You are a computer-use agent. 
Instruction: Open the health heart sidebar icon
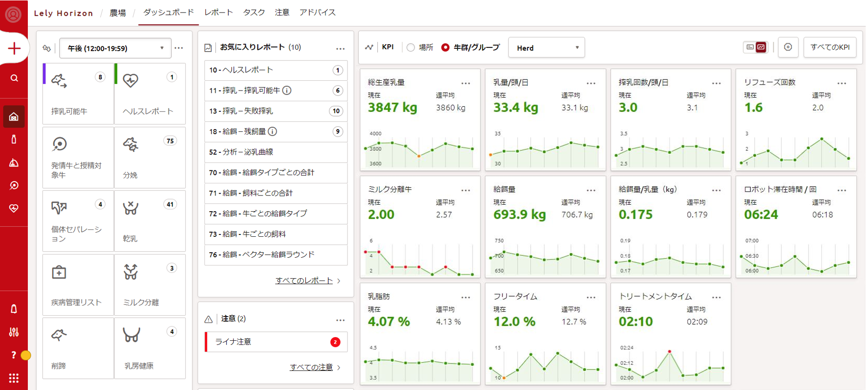pos(14,208)
